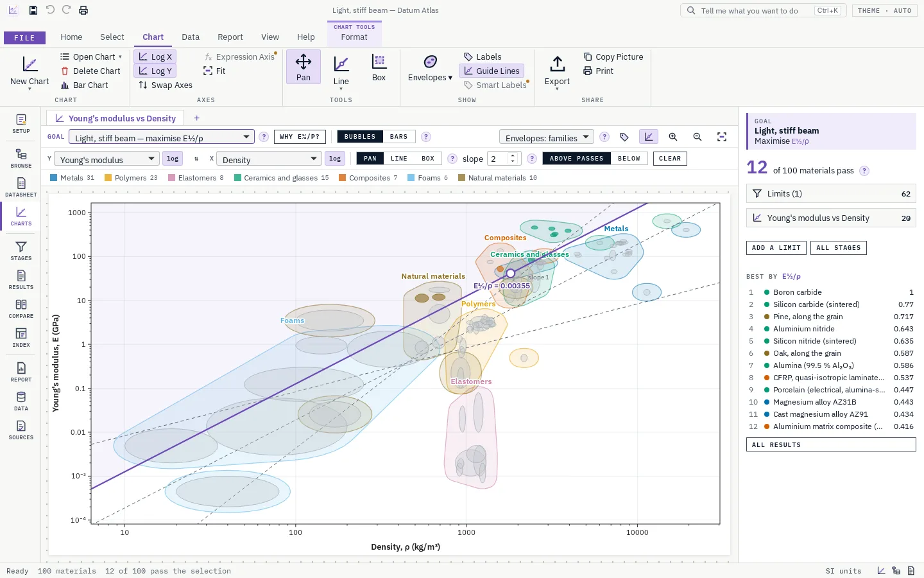Toggle Guide Lines display
This screenshot has height=578, width=924.
click(492, 71)
